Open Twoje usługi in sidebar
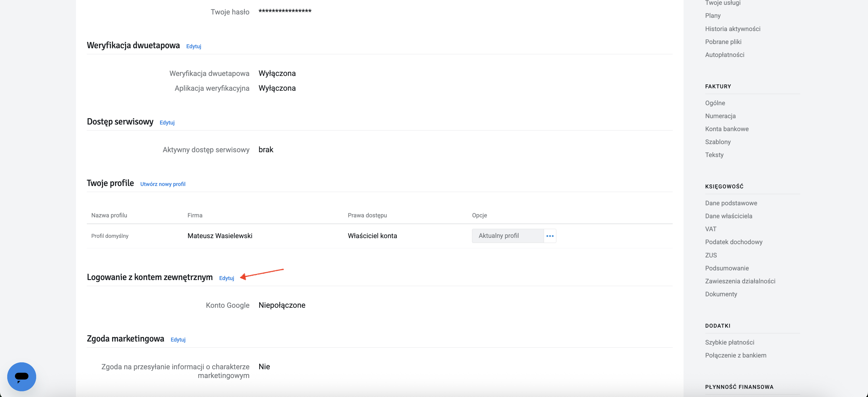 [x=723, y=3]
